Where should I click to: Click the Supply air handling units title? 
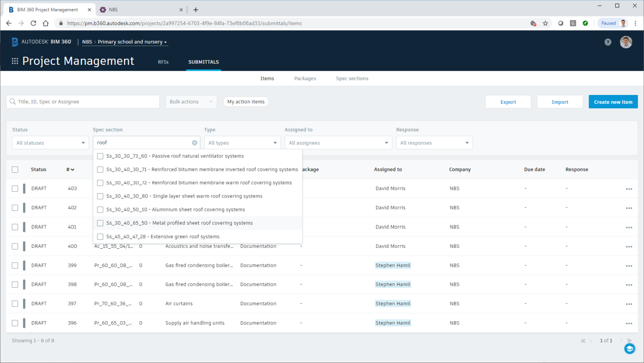point(195,323)
